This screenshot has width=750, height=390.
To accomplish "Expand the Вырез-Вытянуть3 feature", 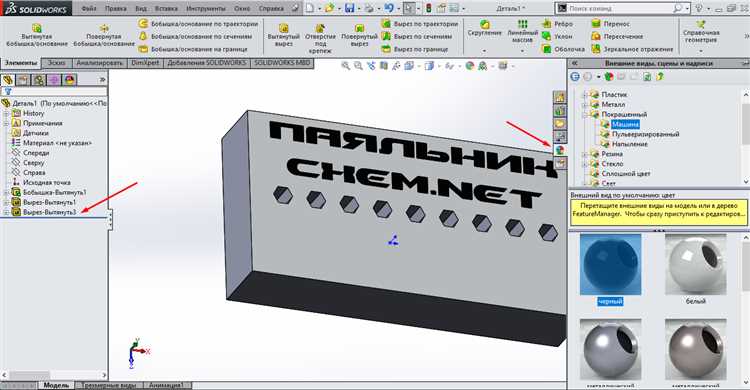I will click(6, 212).
